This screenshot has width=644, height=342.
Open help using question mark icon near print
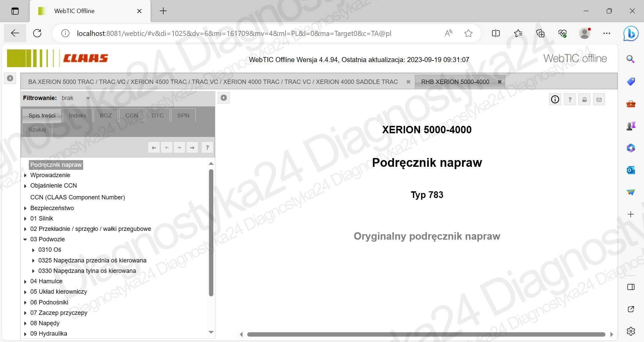[x=570, y=99]
